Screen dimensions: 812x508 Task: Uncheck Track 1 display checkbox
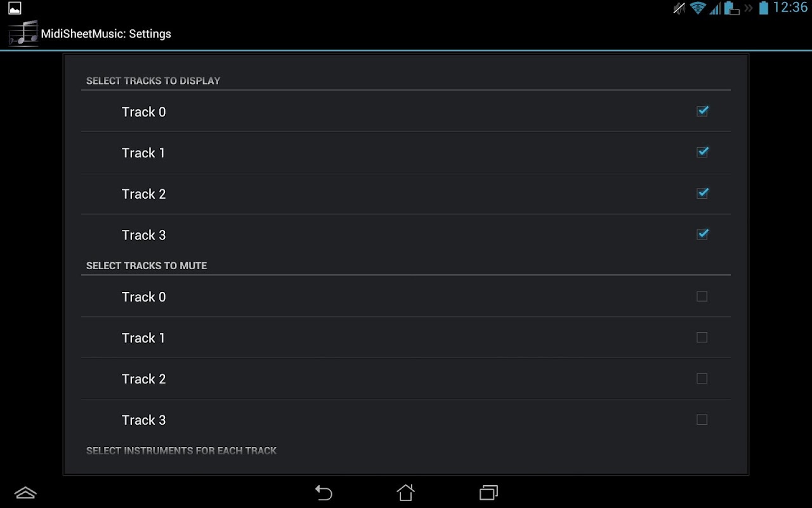pos(702,152)
